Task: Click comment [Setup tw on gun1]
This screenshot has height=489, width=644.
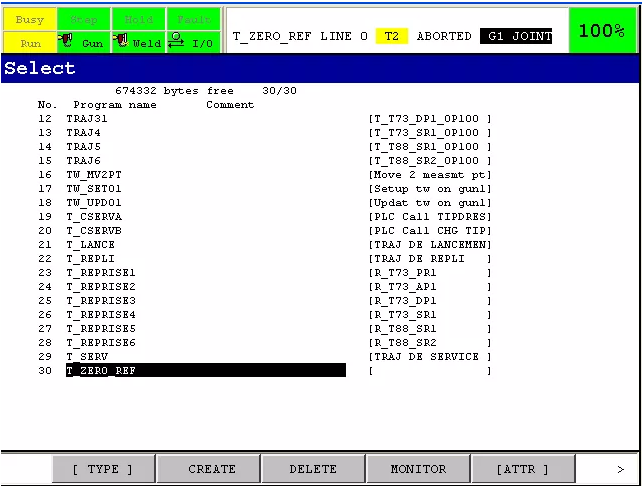Action: pyautogui.click(x=430, y=188)
